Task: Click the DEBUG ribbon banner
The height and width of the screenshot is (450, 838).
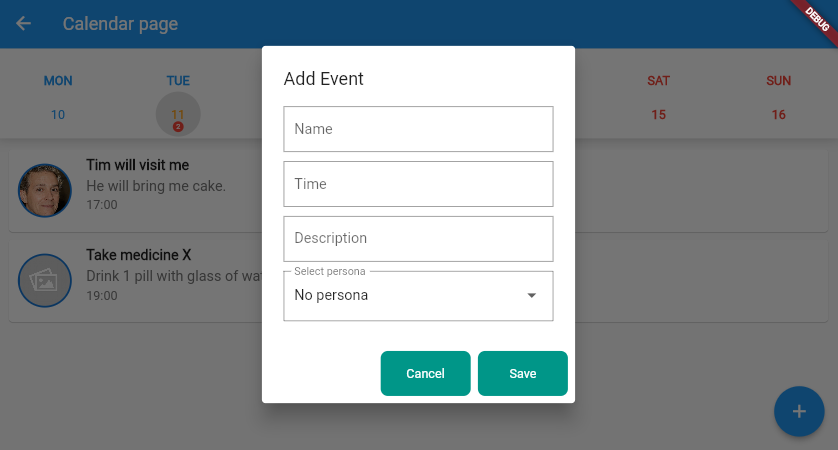Action: tap(816, 20)
